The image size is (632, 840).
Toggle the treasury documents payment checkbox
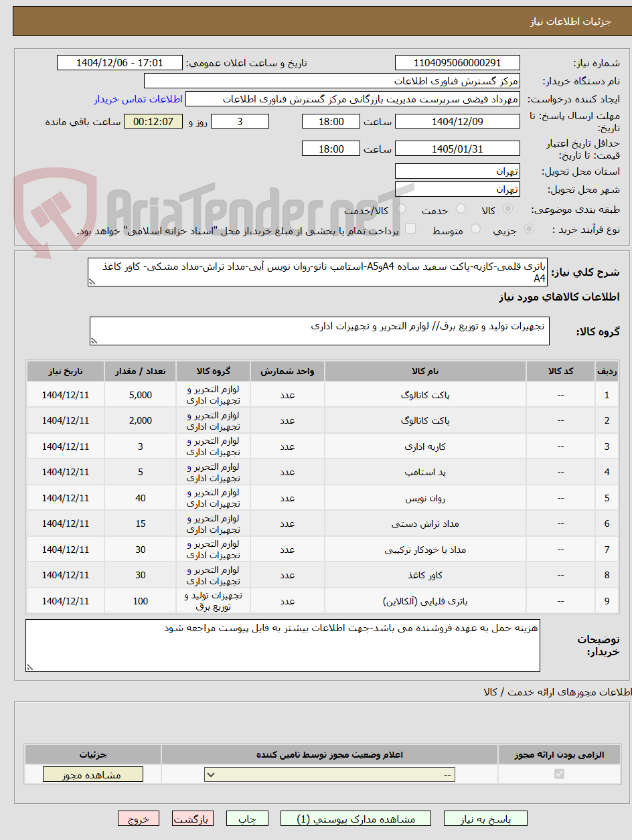(x=410, y=229)
